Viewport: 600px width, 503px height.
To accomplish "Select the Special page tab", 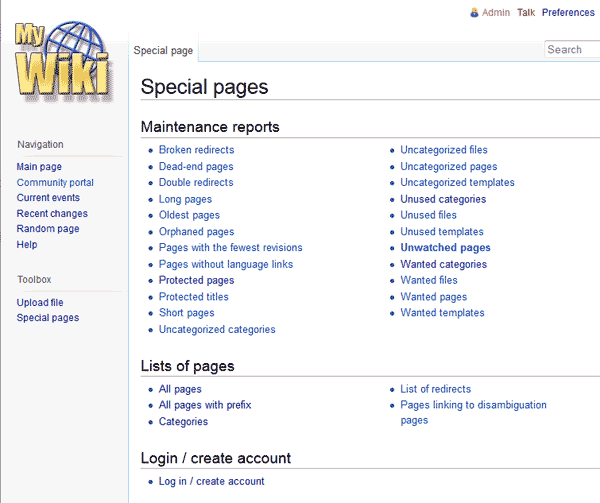I will point(164,50).
